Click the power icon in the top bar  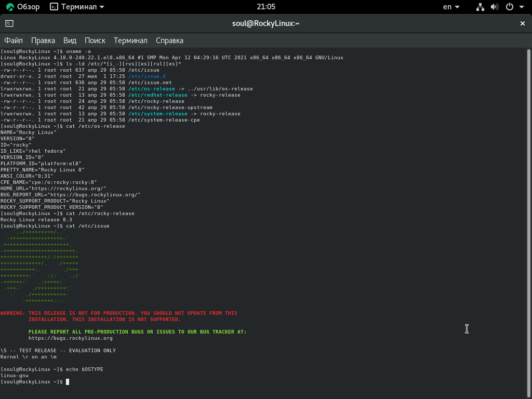coord(509,7)
